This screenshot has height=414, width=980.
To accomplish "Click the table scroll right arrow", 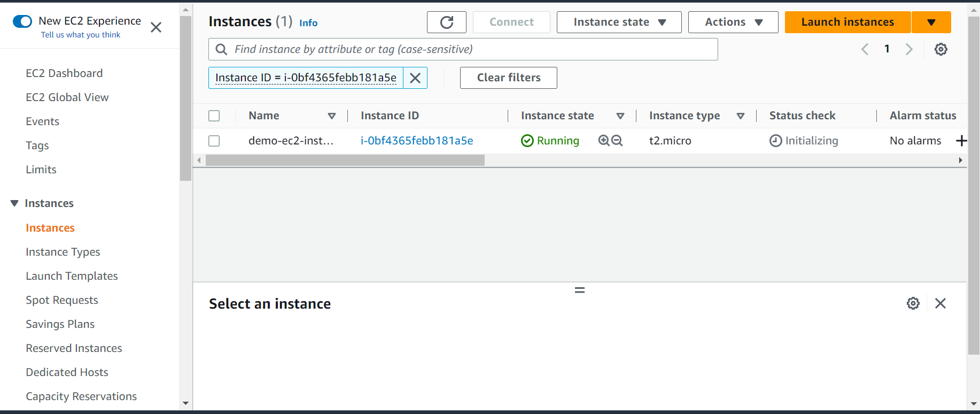I will [961, 160].
